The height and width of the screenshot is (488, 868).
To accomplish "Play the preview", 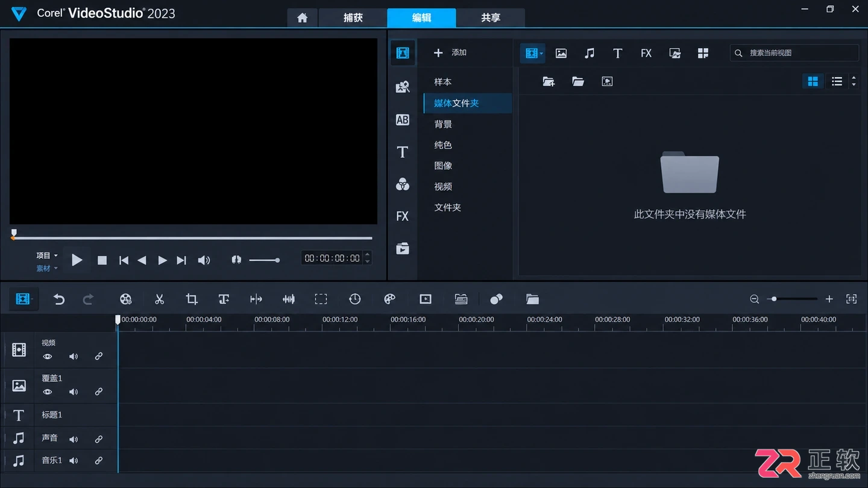I will pos(77,260).
